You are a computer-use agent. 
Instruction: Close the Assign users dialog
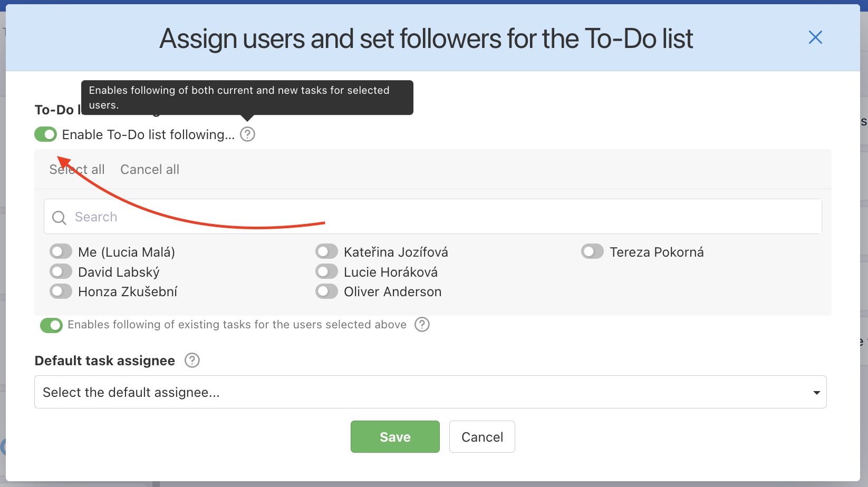click(x=815, y=37)
